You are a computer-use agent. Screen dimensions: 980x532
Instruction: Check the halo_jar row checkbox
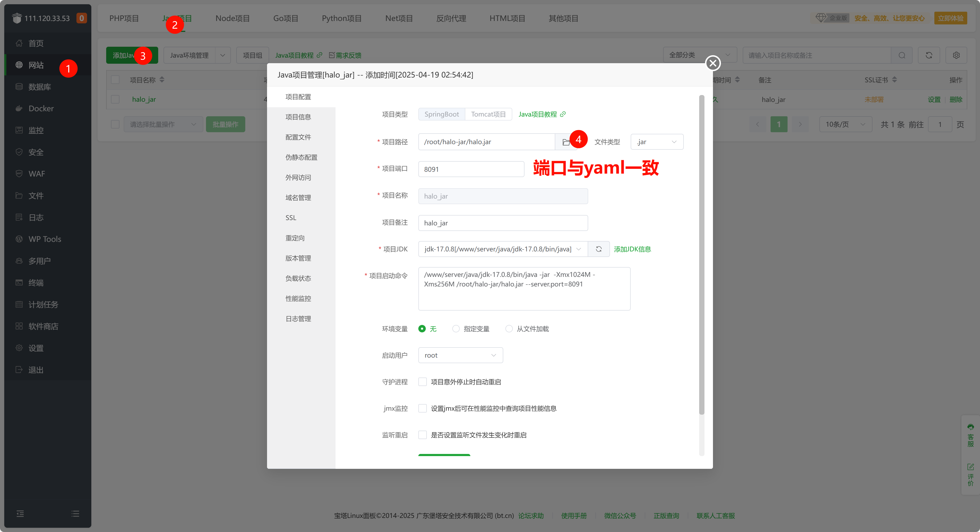[115, 100]
